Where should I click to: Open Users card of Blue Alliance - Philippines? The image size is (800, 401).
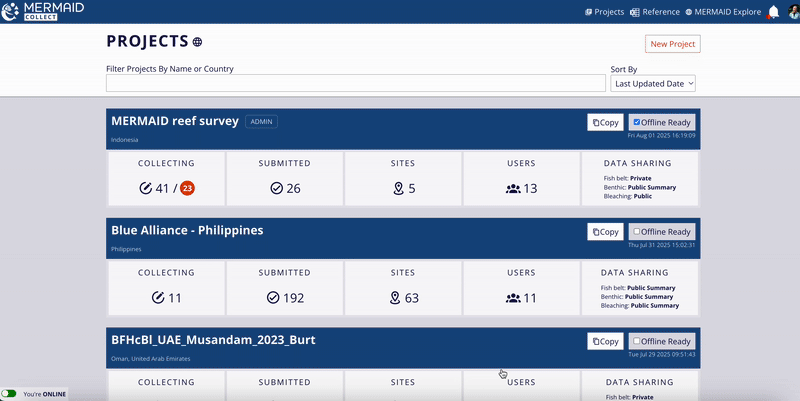pyautogui.click(x=521, y=288)
